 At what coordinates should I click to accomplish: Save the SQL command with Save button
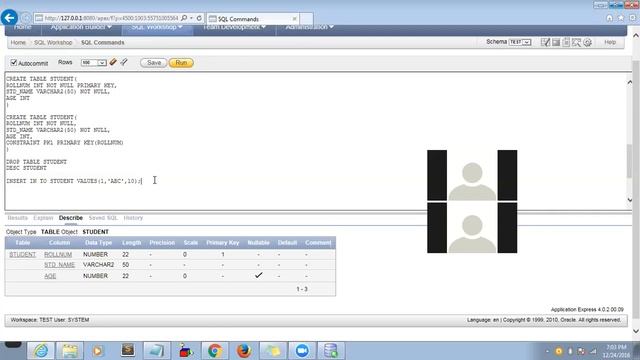click(153, 63)
